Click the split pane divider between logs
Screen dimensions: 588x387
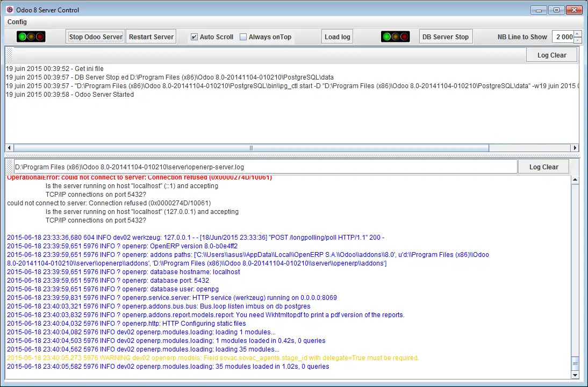coord(292,155)
